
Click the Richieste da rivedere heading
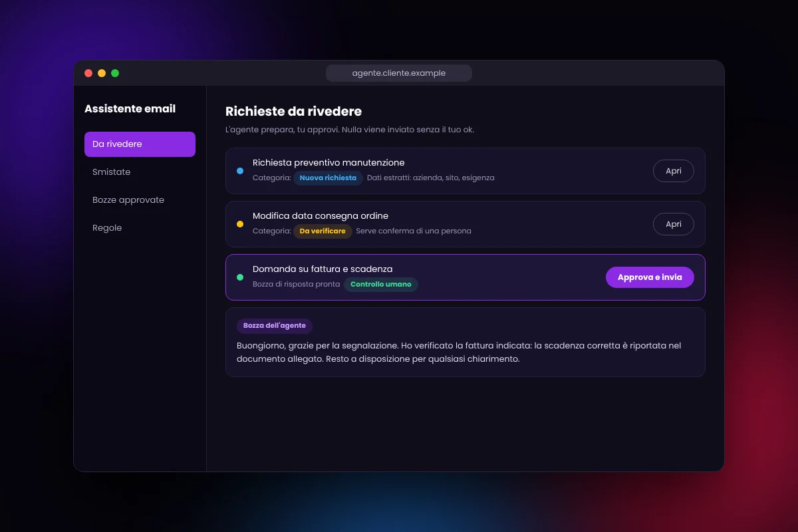(293, 111)
